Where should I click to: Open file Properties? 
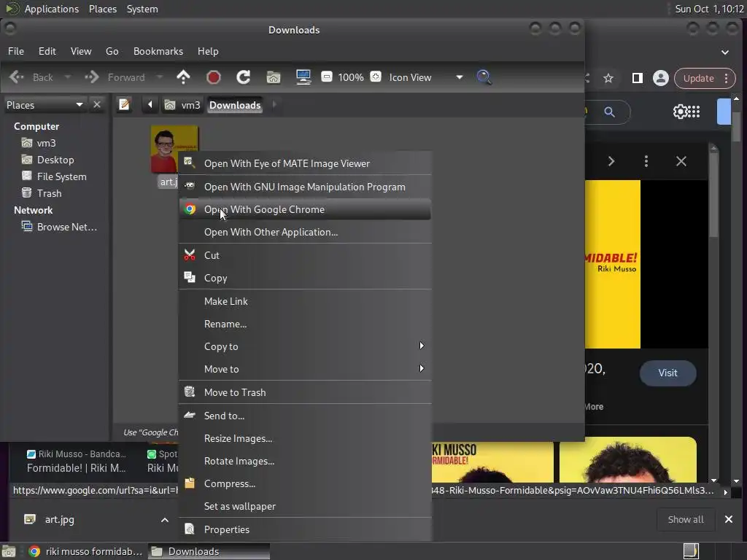click(x=305, y=529)
